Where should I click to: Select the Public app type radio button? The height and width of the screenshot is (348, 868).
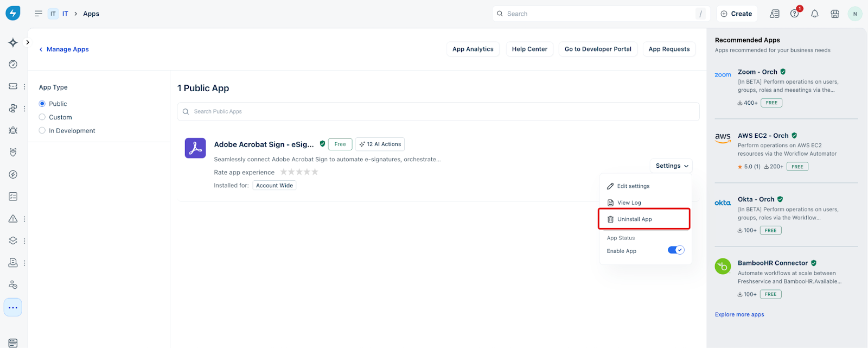pyautogui.click(x=42, y=104)
